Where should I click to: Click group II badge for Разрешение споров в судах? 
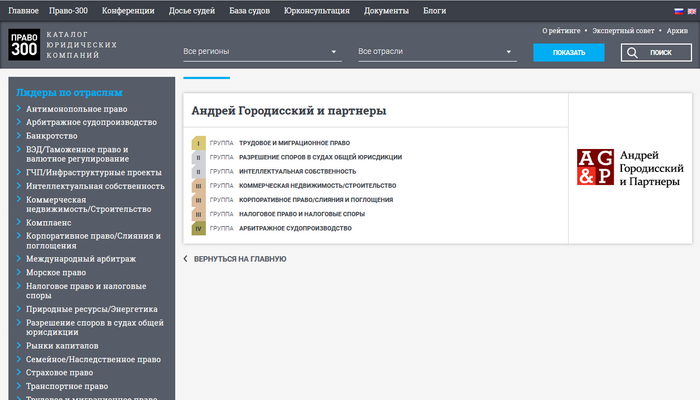point(199,158)
